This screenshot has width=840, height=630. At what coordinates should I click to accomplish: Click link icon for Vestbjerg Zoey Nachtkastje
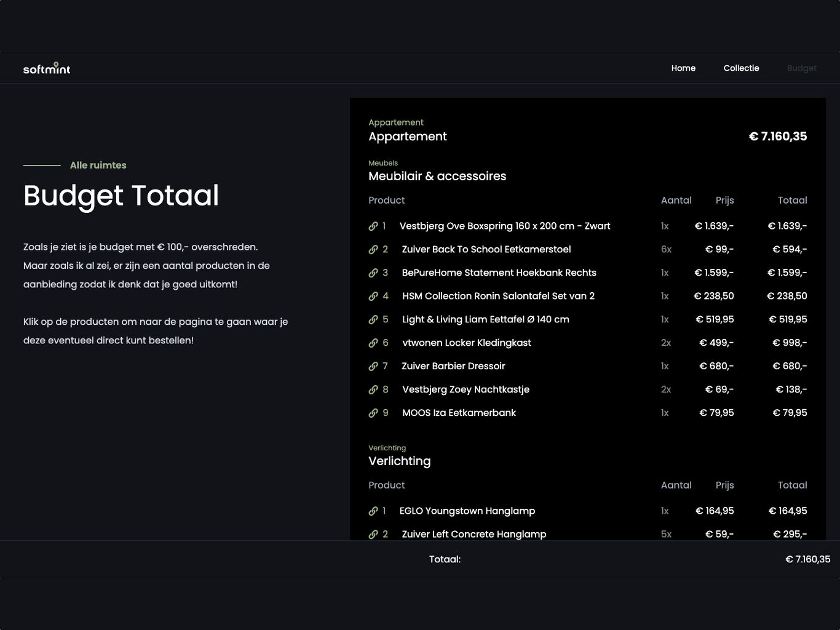click(373, 390)
